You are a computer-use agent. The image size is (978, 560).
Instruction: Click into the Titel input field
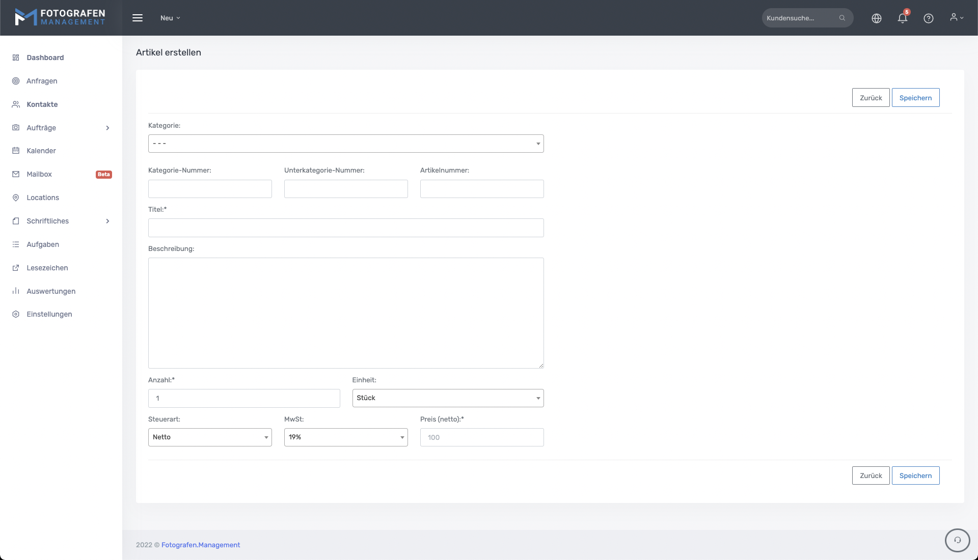345,228
